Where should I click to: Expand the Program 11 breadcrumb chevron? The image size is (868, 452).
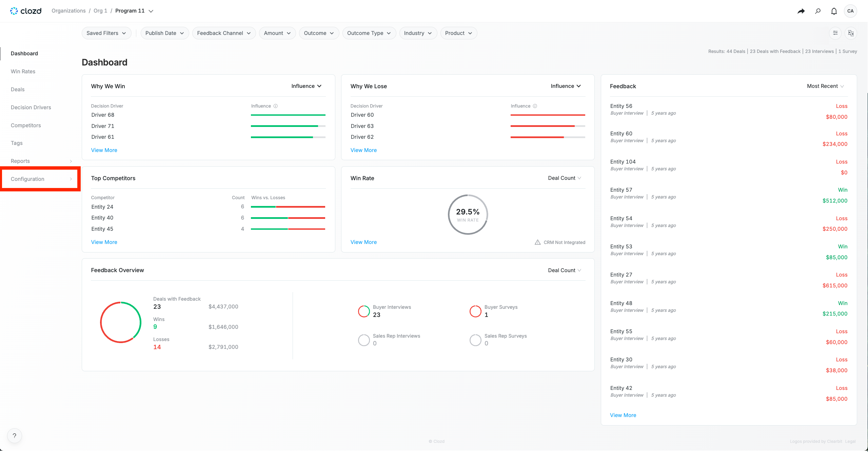[x=151, y=11]
